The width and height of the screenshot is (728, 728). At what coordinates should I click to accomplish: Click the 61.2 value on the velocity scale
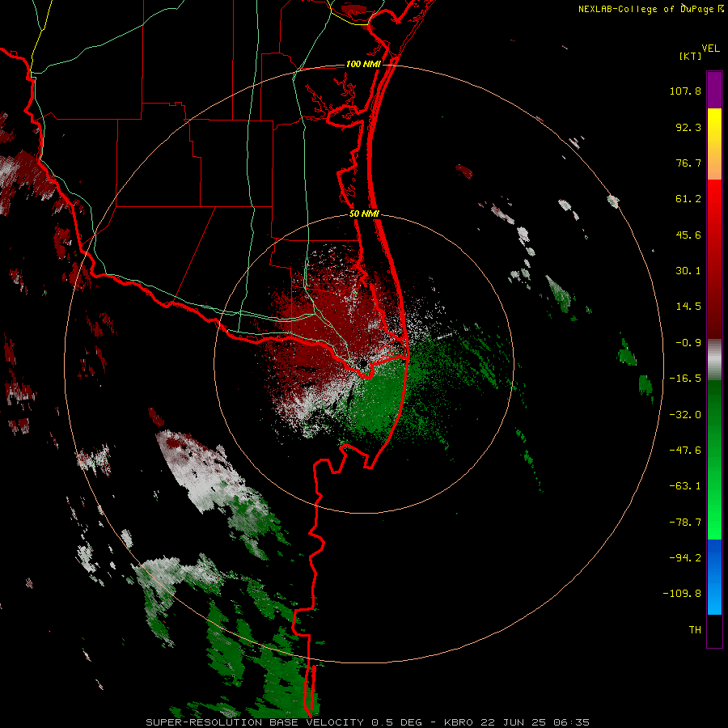pos(688,199)
